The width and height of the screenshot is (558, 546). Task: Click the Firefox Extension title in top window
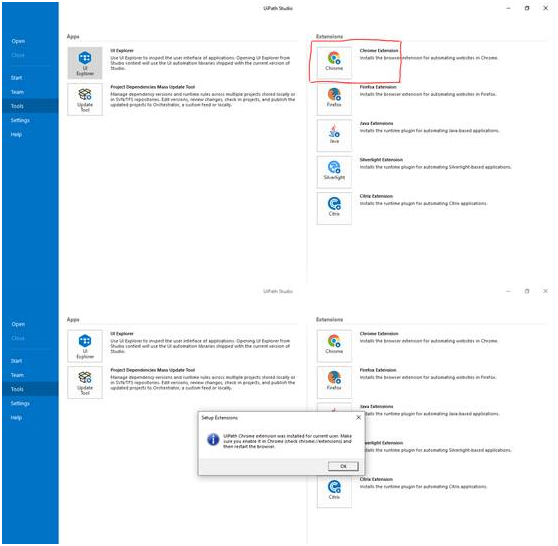click(378, 87)
